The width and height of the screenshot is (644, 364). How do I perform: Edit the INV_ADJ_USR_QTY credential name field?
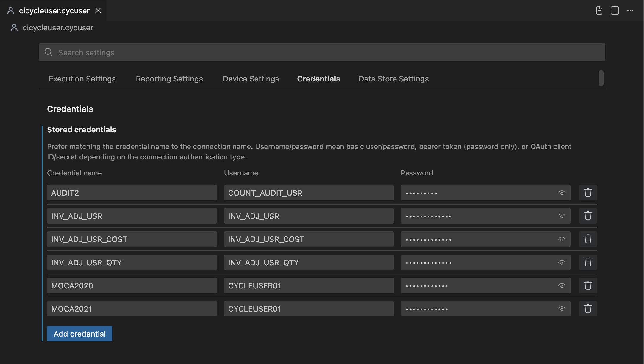tap(132, 262)
